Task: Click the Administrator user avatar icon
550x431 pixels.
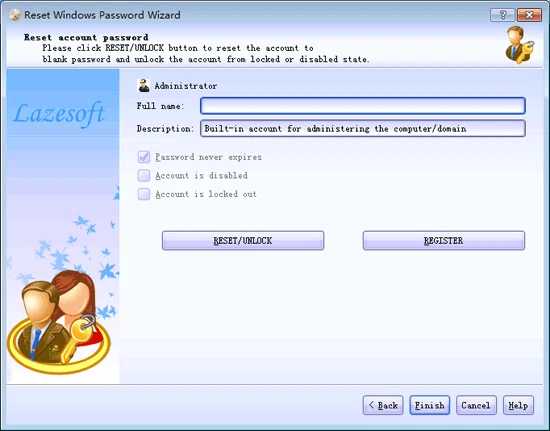Action: pos(143,86)
